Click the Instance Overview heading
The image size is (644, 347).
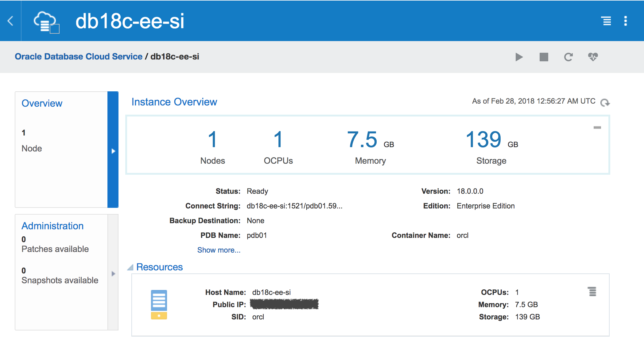point(174,102)
